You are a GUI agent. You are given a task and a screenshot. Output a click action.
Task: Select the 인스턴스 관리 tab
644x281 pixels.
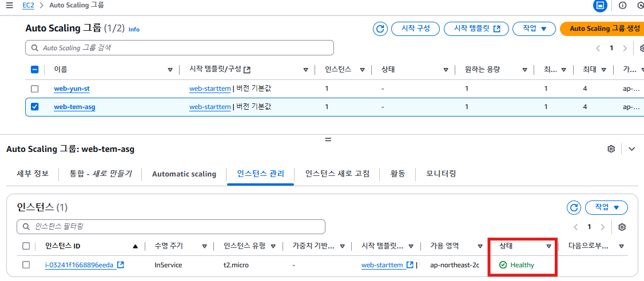[x=260, y=174]
